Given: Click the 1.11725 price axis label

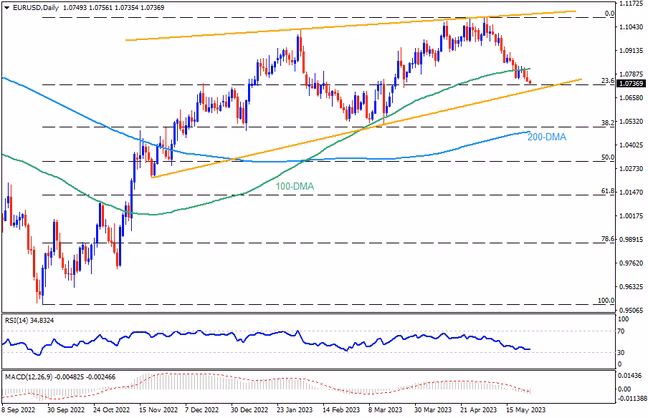Looking at the screenshot, I should (631, 3).
